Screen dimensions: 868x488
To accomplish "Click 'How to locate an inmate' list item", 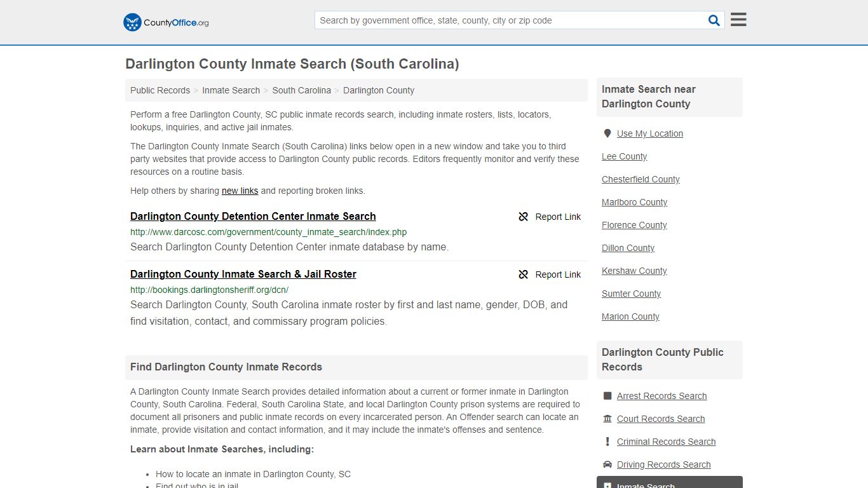I will 253,474.
